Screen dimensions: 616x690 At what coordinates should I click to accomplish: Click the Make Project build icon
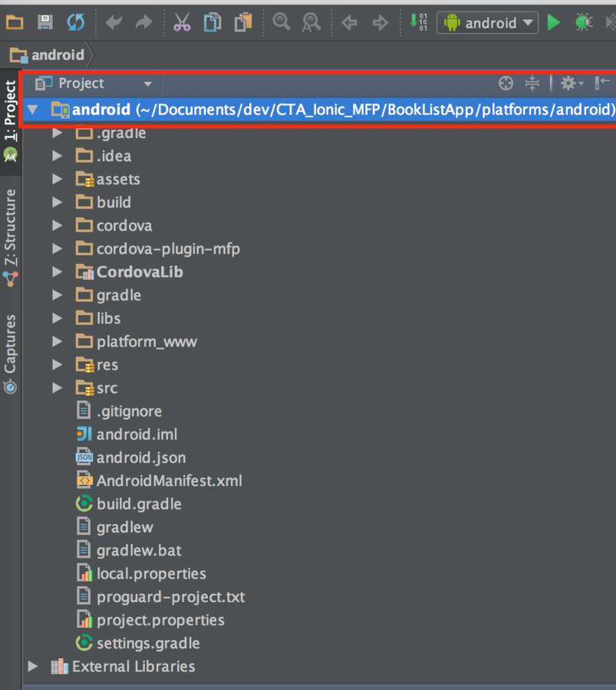(418, 22)
